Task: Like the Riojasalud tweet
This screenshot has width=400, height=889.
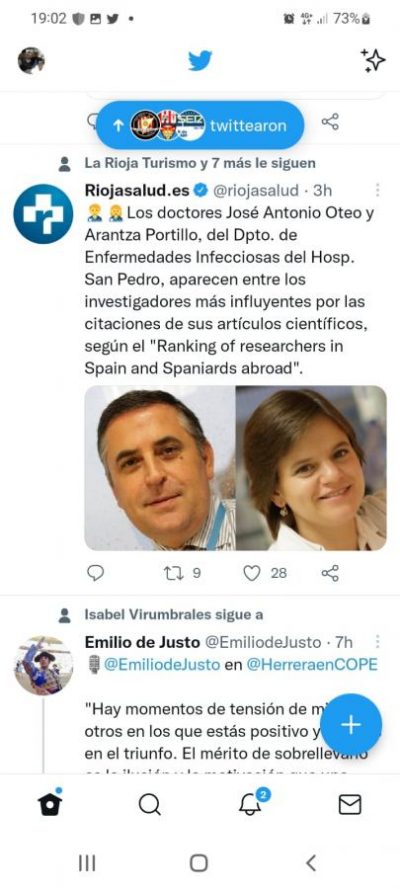Action: pos(265,573)
